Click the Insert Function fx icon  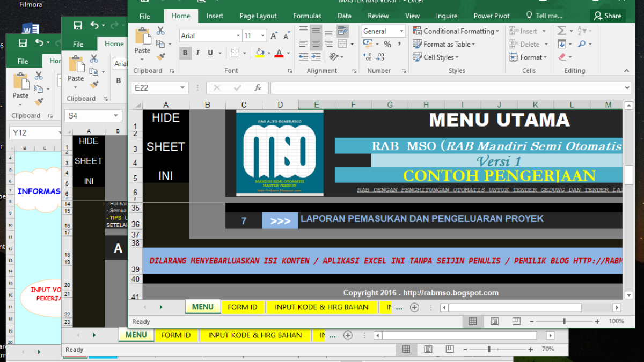pos(258,88)
